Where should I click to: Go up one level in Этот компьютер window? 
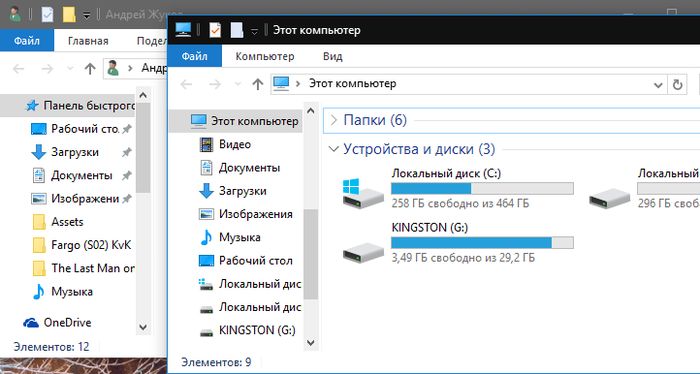[x=258, y=84]
